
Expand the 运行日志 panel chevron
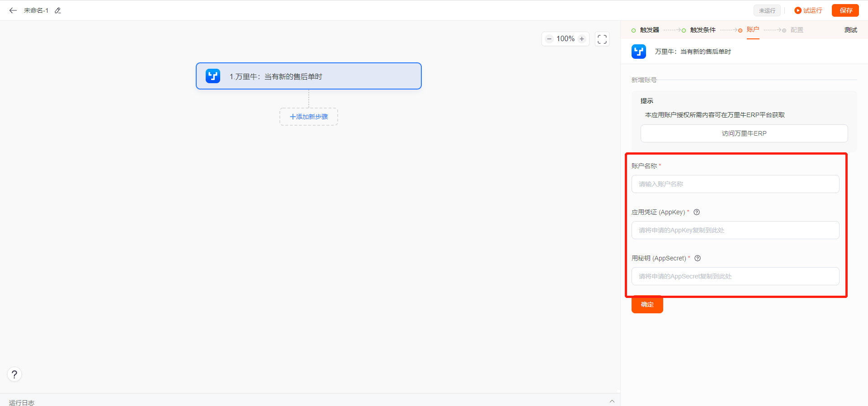pos(612,401)
